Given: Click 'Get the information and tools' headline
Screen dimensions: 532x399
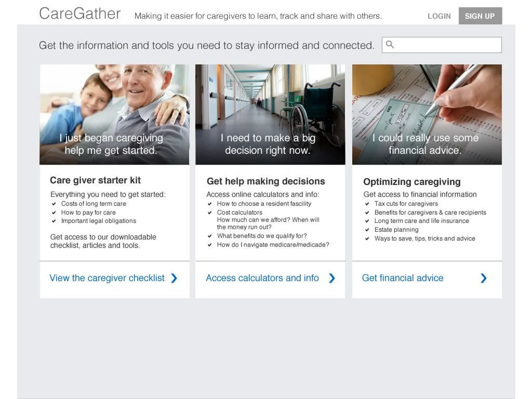Looking at the screenshot, I should coord(207,45).
